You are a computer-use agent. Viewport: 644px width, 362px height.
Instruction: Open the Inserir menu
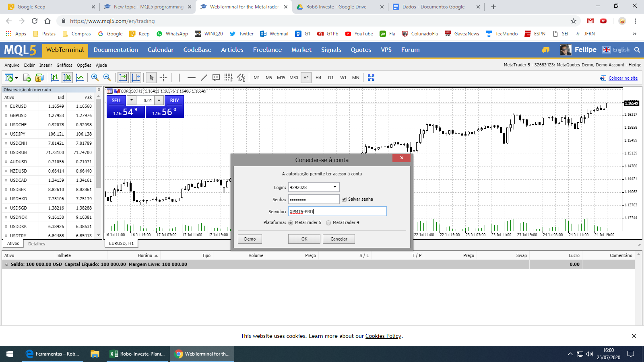click(45, 65)
